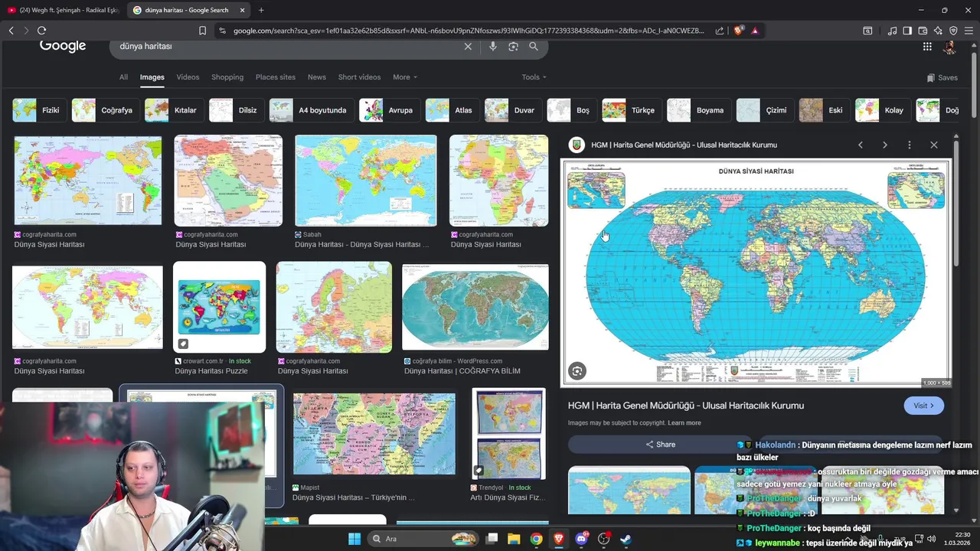The height and width of the screenshot is (551, 980).
Task: Close the image preview panel
Action: [x=934, y=145]
